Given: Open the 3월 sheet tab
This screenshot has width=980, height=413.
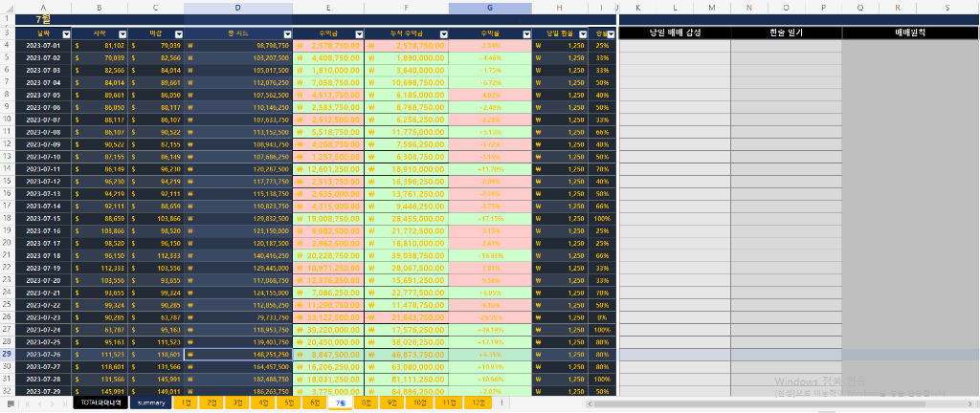Looking at the screenshot, I should point(237,403).
